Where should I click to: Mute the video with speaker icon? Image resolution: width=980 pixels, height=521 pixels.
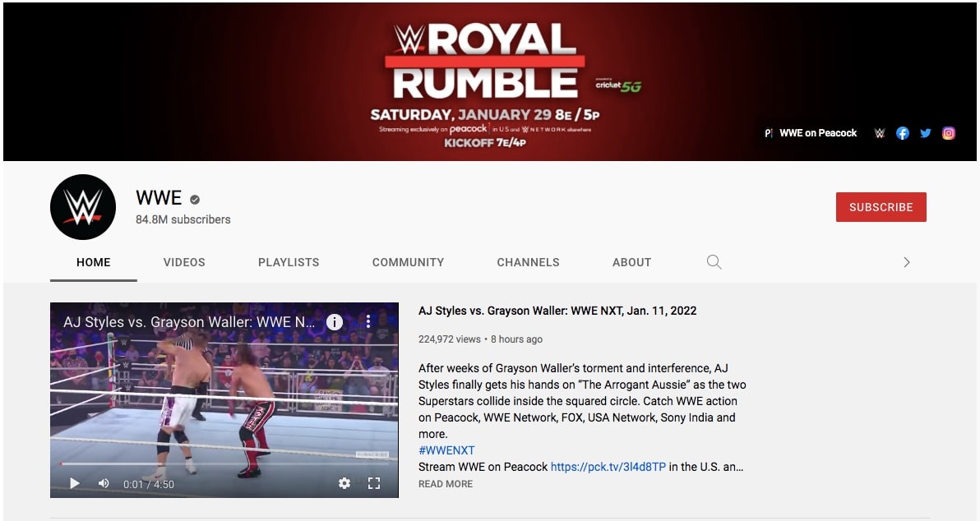104,483
